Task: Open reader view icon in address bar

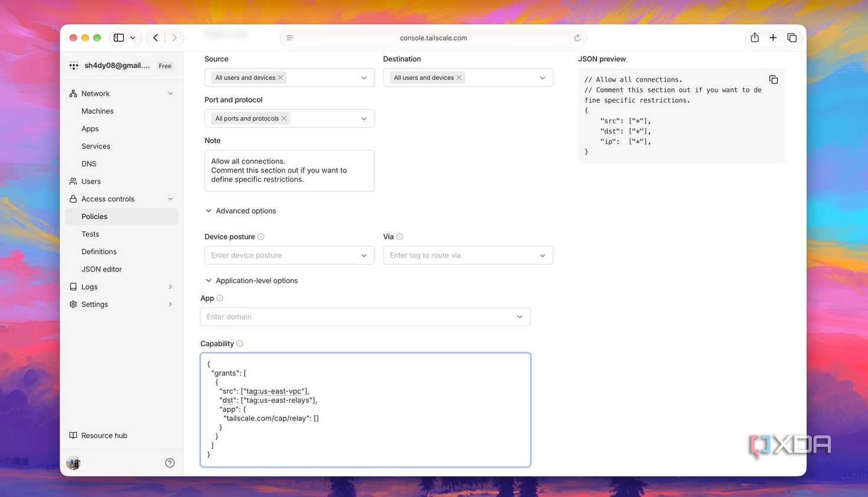Action: 290,38
